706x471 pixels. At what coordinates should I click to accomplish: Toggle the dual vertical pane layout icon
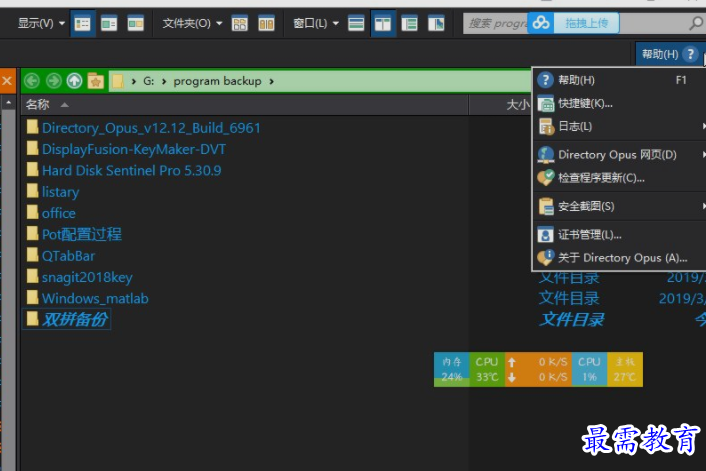click(x=383, y=23)
